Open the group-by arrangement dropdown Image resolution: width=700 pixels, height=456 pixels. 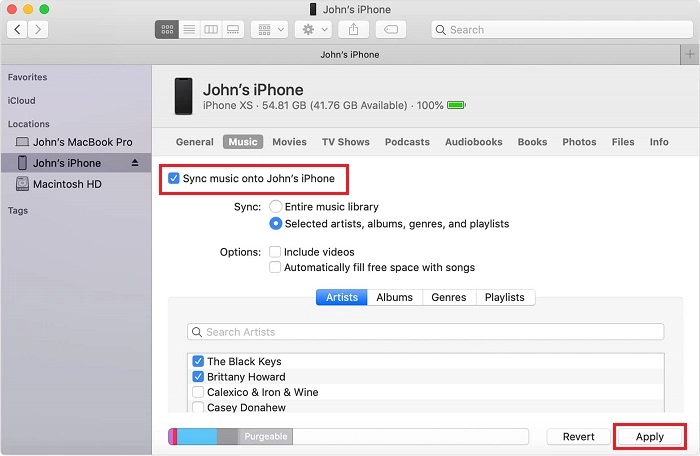pos(269,30)
